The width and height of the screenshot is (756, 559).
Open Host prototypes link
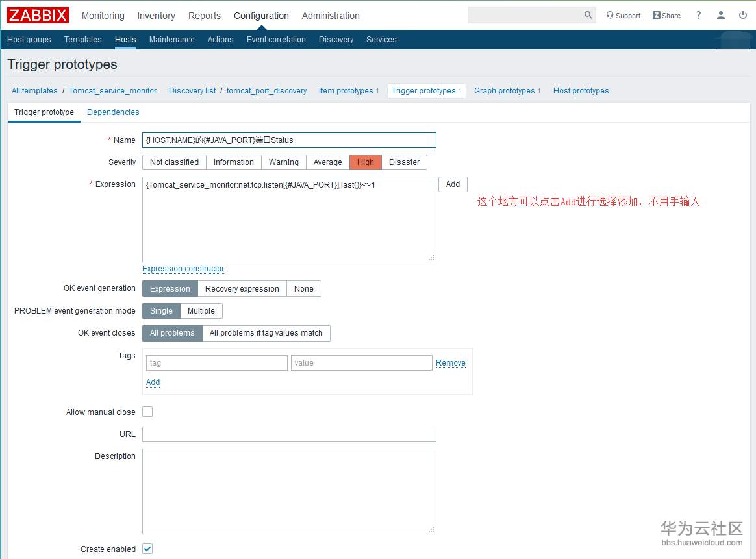(581, 91)
